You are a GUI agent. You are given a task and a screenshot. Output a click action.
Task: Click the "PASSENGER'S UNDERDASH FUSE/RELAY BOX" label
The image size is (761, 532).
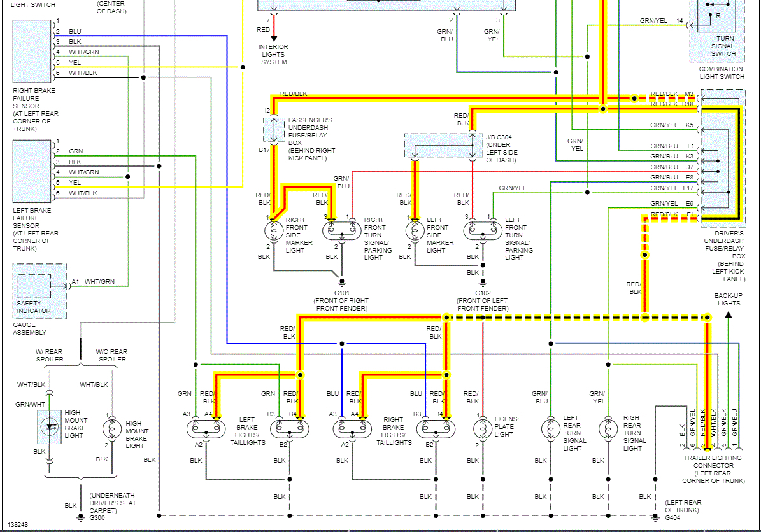311,132
